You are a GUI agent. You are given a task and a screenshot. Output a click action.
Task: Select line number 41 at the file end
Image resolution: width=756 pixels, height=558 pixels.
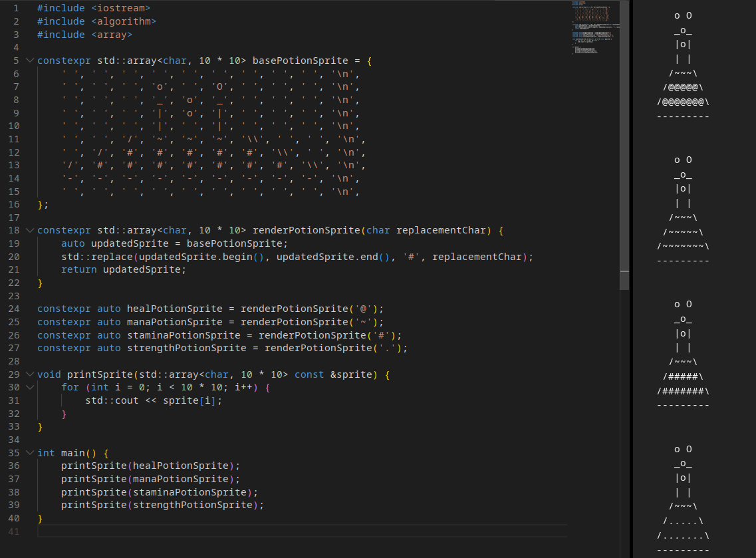[x=14, y=531]
